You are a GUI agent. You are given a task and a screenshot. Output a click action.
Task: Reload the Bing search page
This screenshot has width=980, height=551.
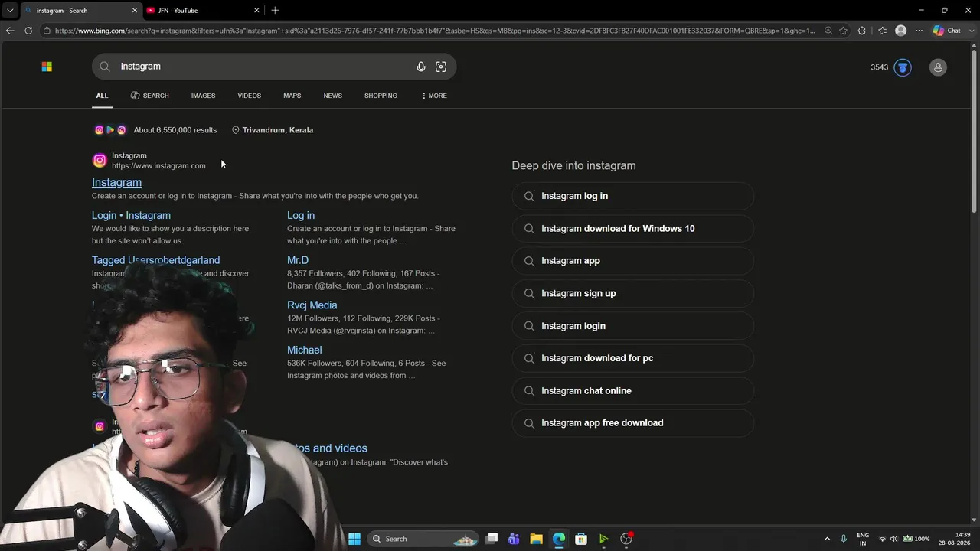tap(28, 31)
